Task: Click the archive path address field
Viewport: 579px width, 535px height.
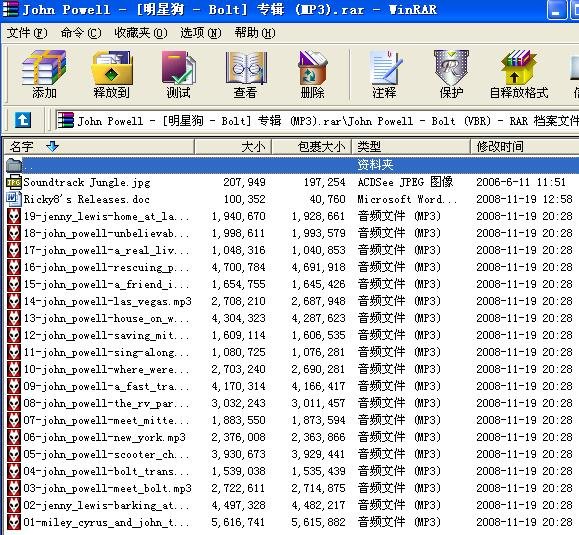Action: pos(318,120)
